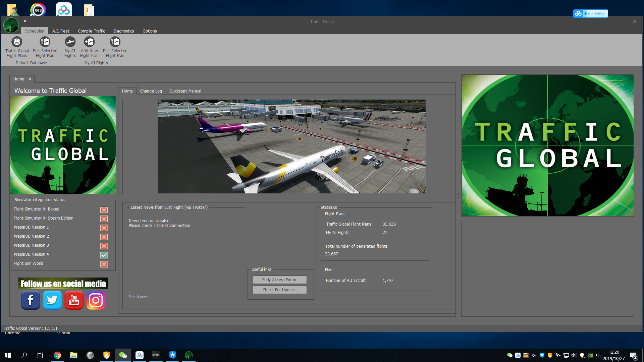Click the Traffic Global application logo button
Screen dimensions: 644x362
pos(11,25)
